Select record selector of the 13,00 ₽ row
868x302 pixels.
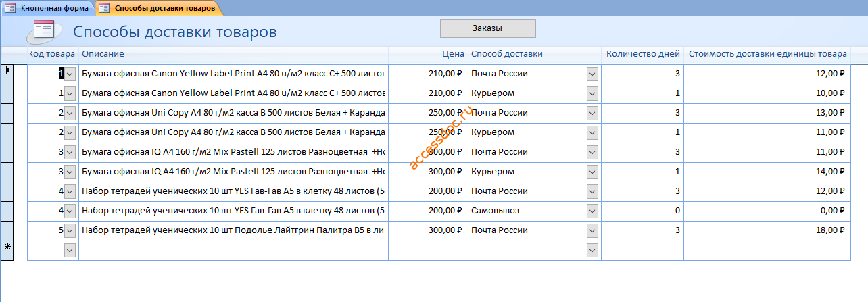pos(8,113)
